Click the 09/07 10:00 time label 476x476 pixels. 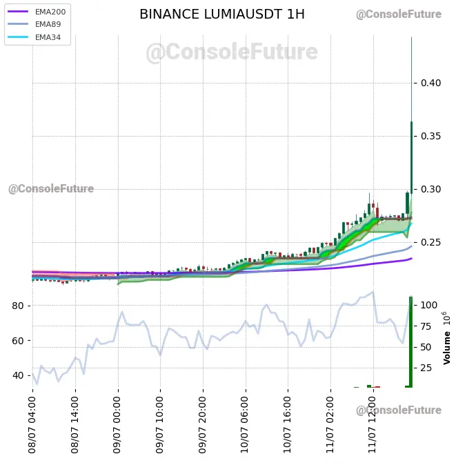159,425
